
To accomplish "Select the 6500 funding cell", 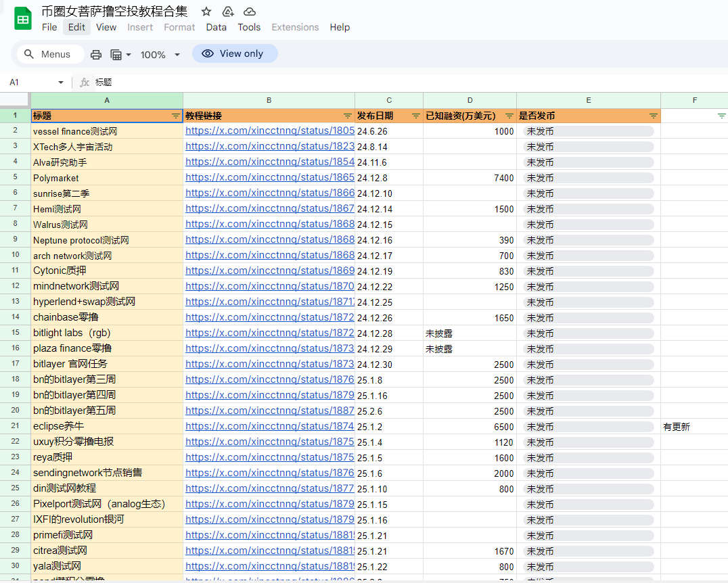I will pyautogui.click(x=470, y=427).
